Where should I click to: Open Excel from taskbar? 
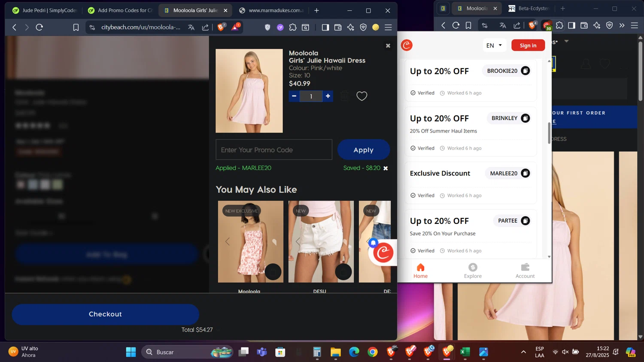465,352
